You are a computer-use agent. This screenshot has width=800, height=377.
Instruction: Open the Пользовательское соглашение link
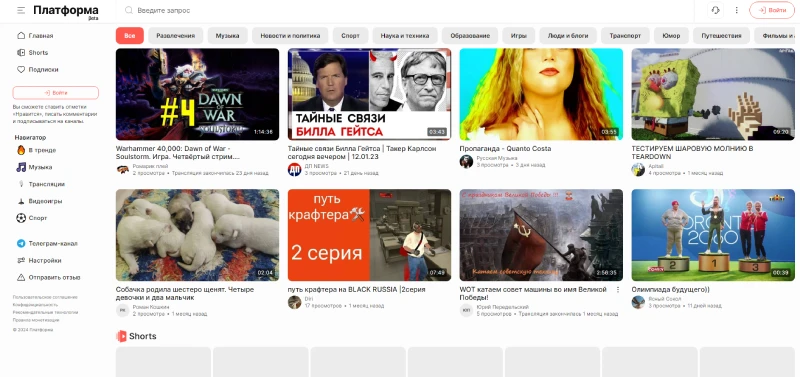coord(45,297)
